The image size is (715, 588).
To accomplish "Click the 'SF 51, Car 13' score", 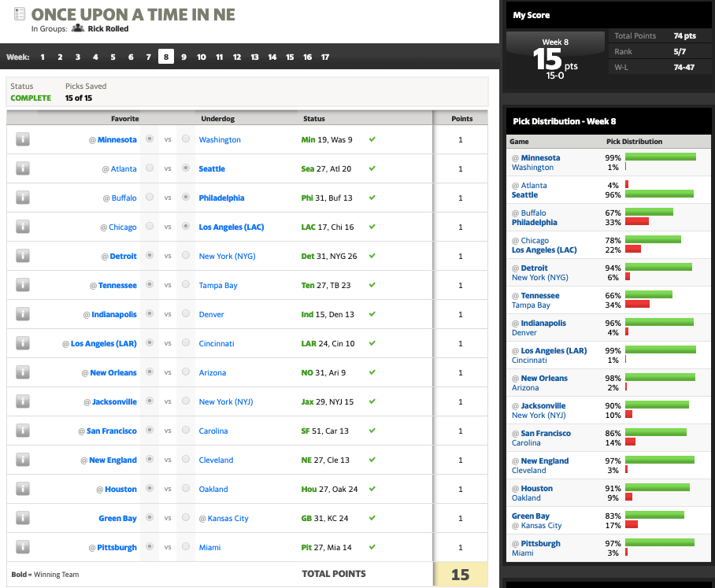I will [324, 431].
